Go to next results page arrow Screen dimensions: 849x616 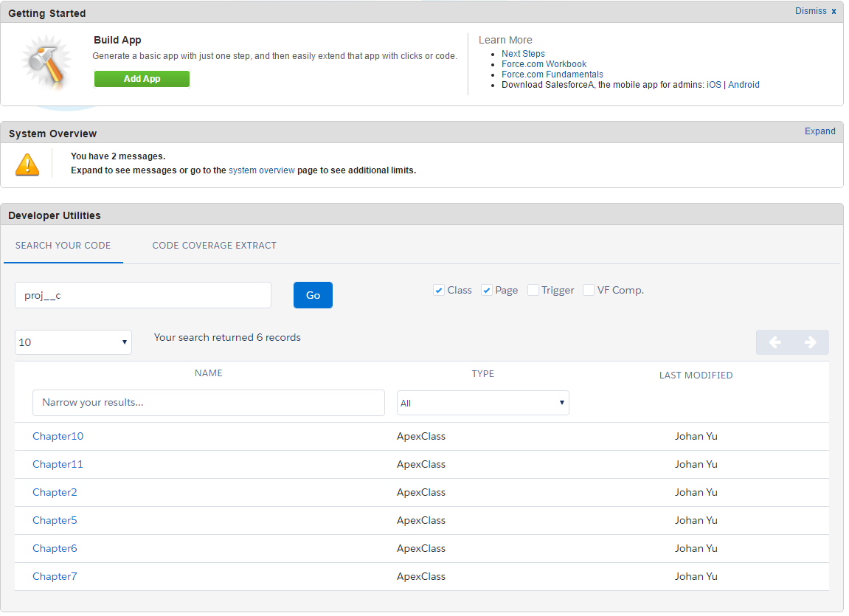click(811, 342)
